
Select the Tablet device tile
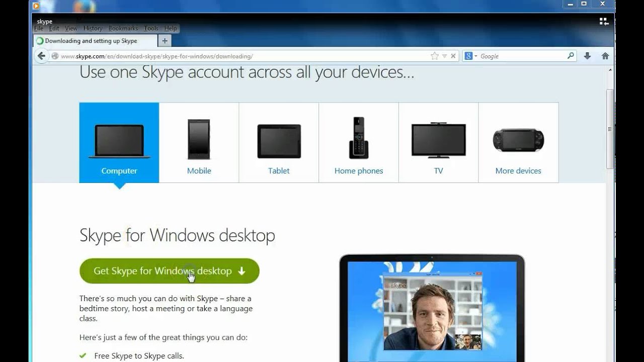tap(279, 143)
